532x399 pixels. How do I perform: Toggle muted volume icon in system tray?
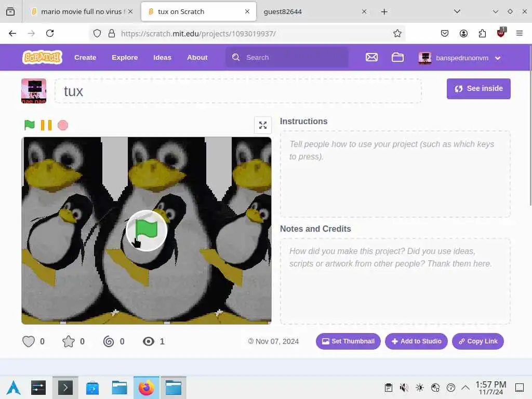coord(404,388)
